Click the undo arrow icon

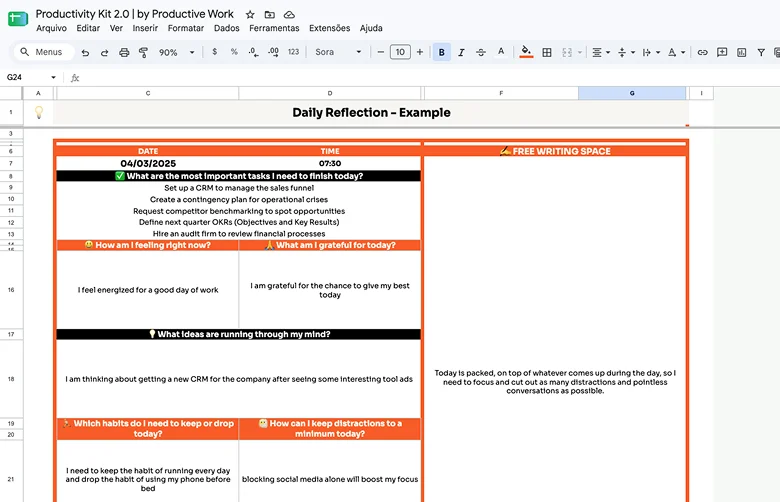point(85,52)
